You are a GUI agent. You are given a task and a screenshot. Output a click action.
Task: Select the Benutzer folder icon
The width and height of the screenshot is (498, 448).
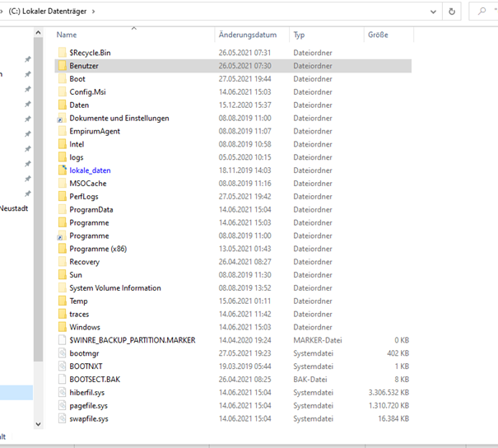coord(63,65)
